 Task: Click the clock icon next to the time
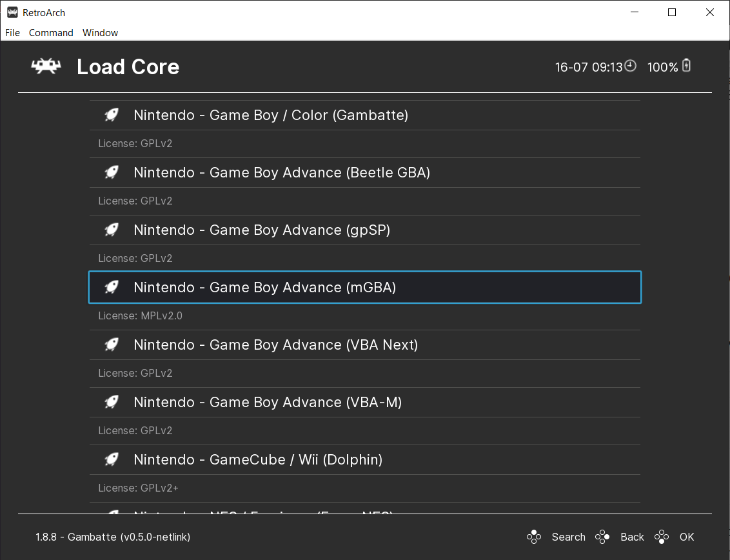(631, 66)
